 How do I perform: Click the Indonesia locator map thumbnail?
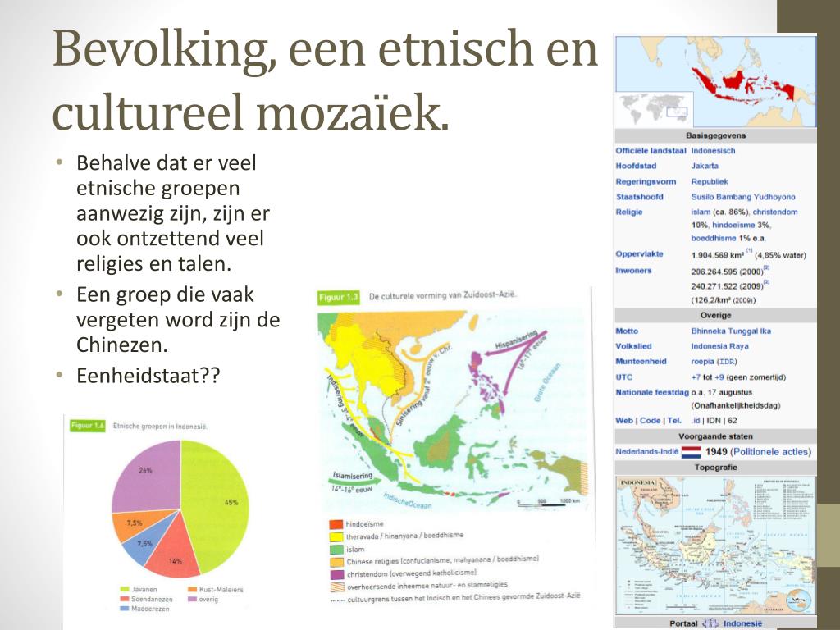pyautogui.click(x=715, y=81)
